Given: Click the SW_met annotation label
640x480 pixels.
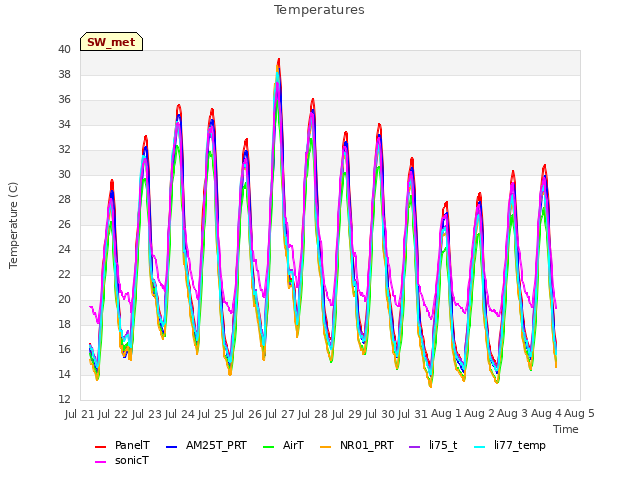Looking at the screenshot, I should point(111,42).
